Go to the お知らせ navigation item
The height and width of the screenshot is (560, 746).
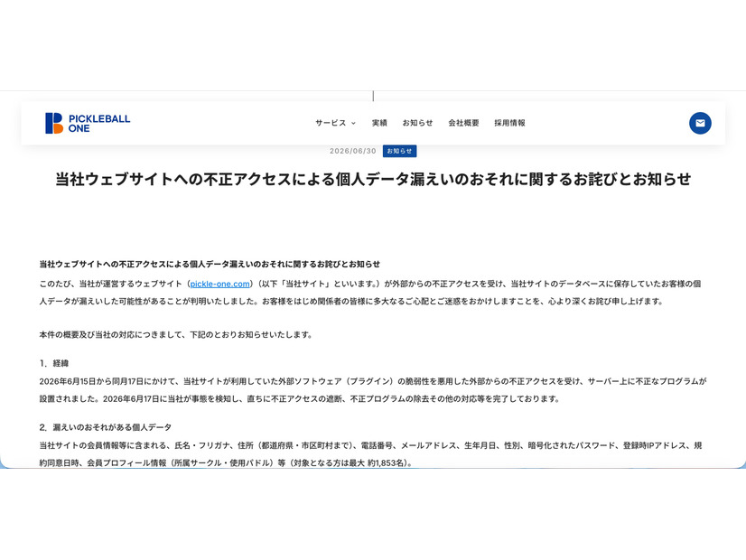coord(418,123)
